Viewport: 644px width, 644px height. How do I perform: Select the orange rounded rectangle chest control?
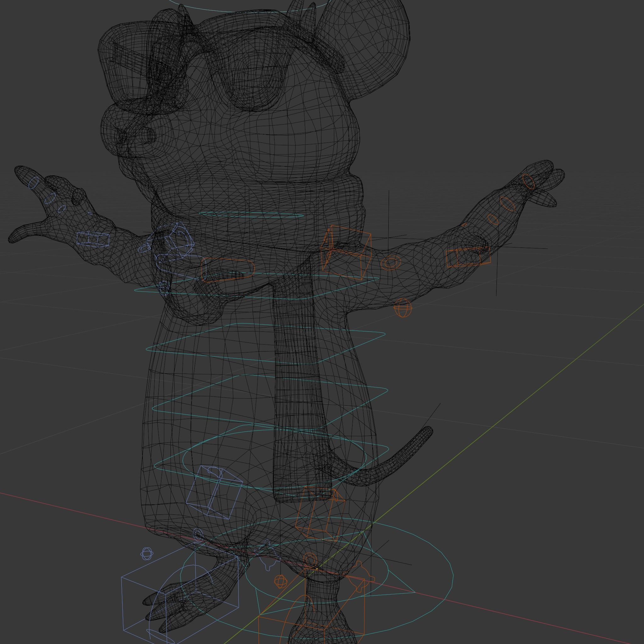tap(228, 269)
